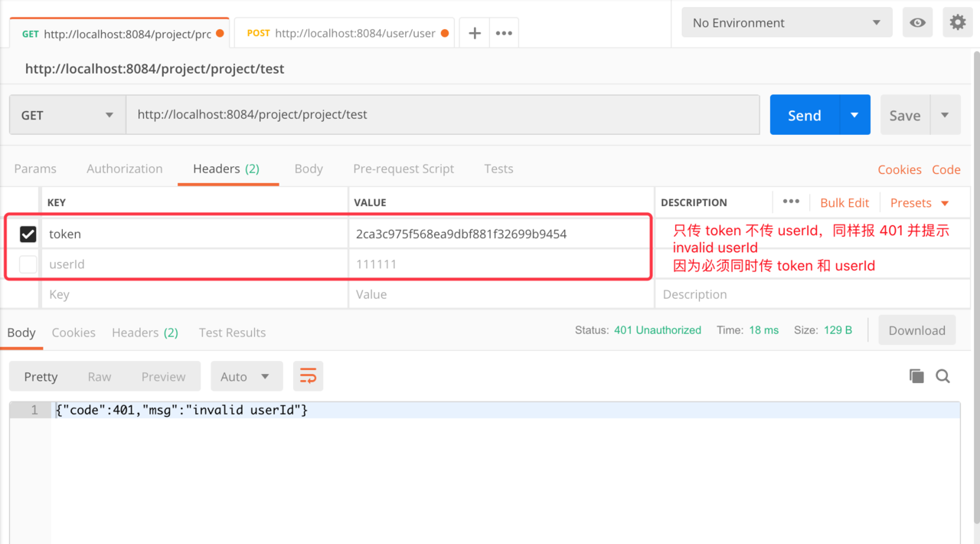Uncheck the token header checkbox
The height and width of the screenshot is (544, 980).
pyautogui.click(x=28, y=234)
